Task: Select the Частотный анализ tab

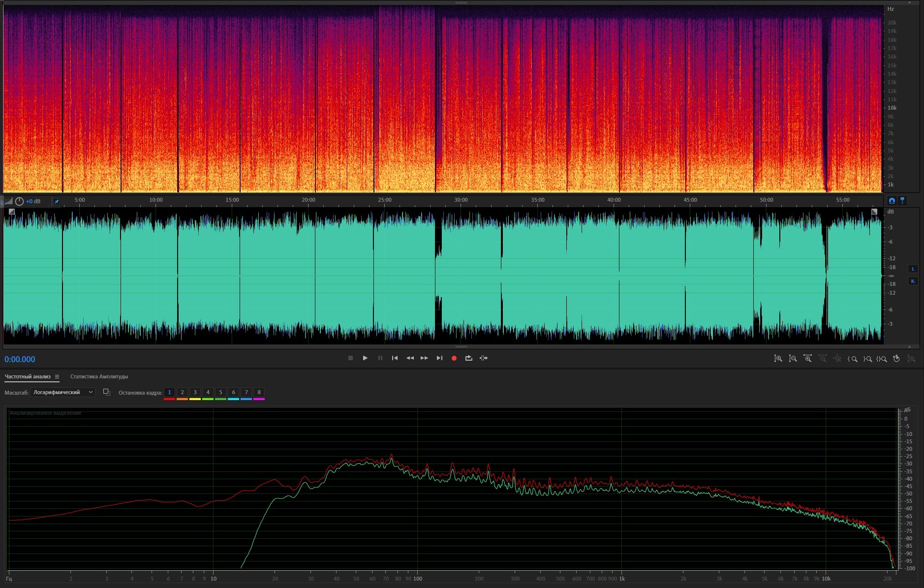Action: pyautogui.click(x=28, y=377)
